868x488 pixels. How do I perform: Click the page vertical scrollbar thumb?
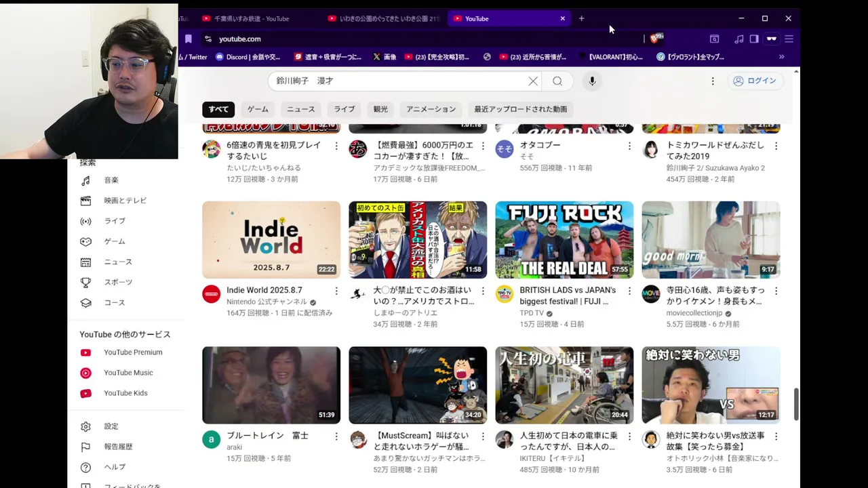point(796,404)
